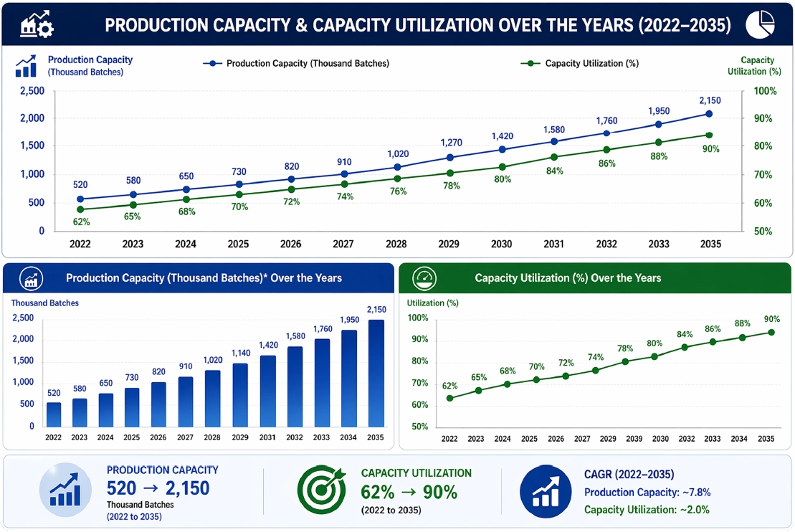This screenshot has width=795, height=532.
Task: Click the target bullseye icon beside Capacity Utilization
Action: [321, 490]
